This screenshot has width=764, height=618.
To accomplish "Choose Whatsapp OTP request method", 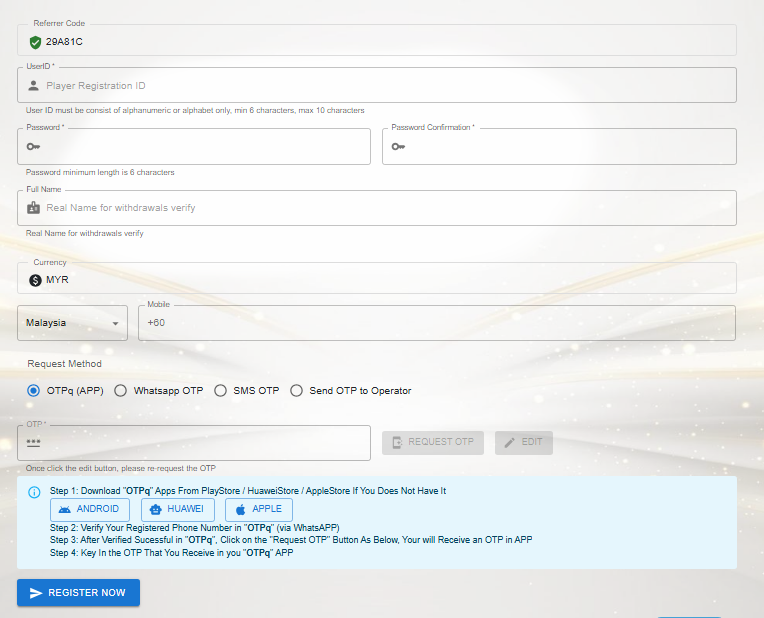I will [121, 391].
